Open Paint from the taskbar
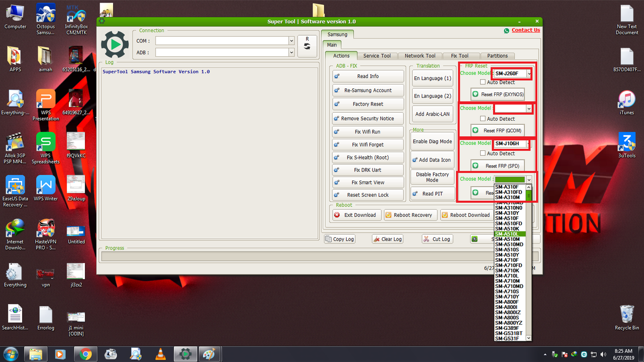The width and height of the screenshot is (644, 362). [209, 354]
